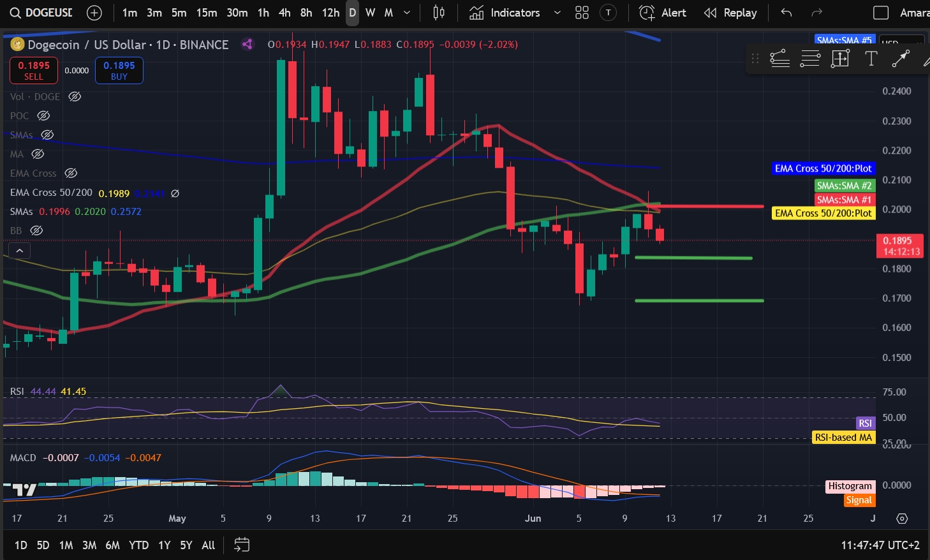Click the MACD Histogram scale label
This screenshot has width=930, height=560.
point(850,486)
